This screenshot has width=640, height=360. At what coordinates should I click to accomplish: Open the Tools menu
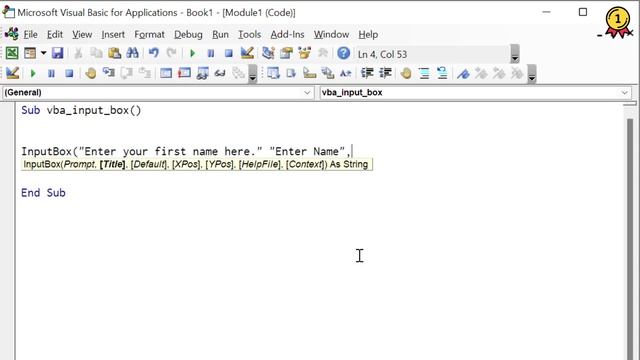[249, 35]
